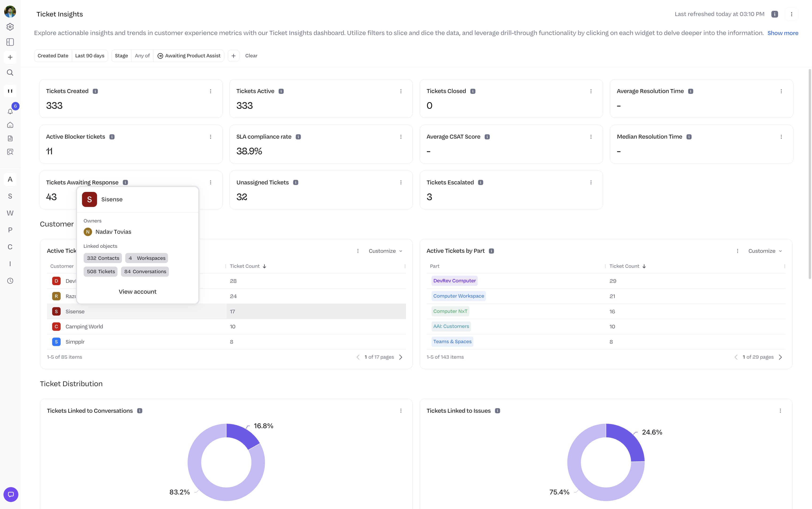Open settings gear in sidebar
This screenshot has width=812, height=509.
[10, 27]
